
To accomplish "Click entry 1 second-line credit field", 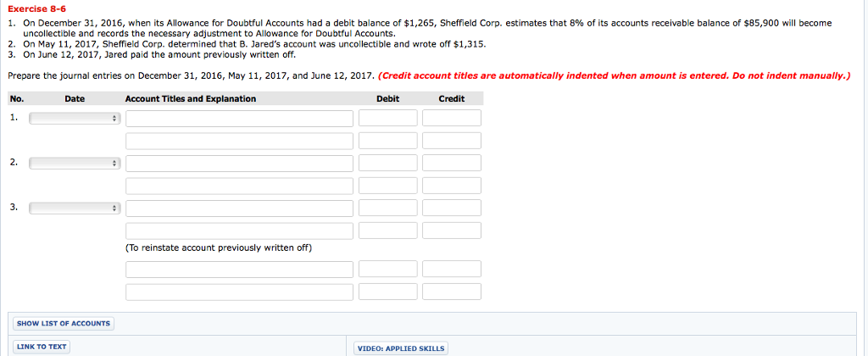I will [452, 141].
